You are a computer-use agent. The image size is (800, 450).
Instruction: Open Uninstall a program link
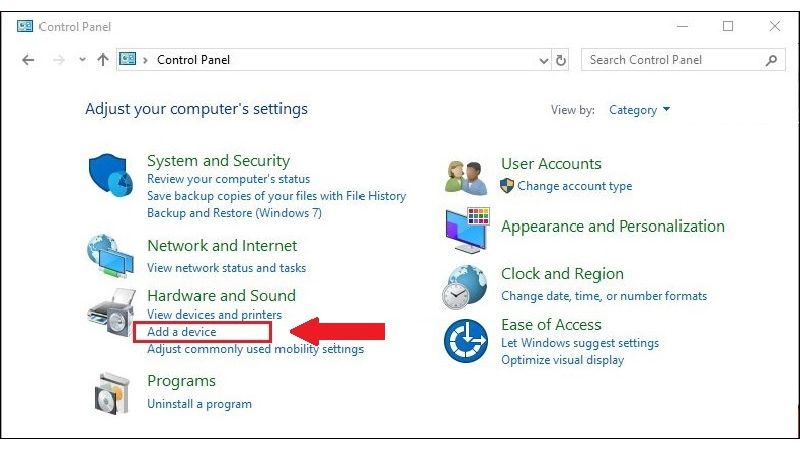199,404
